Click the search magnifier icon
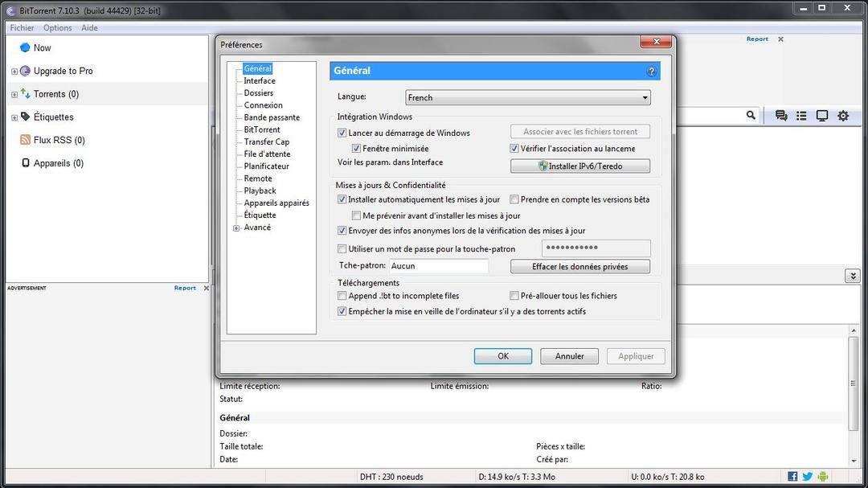 (751, 116)
